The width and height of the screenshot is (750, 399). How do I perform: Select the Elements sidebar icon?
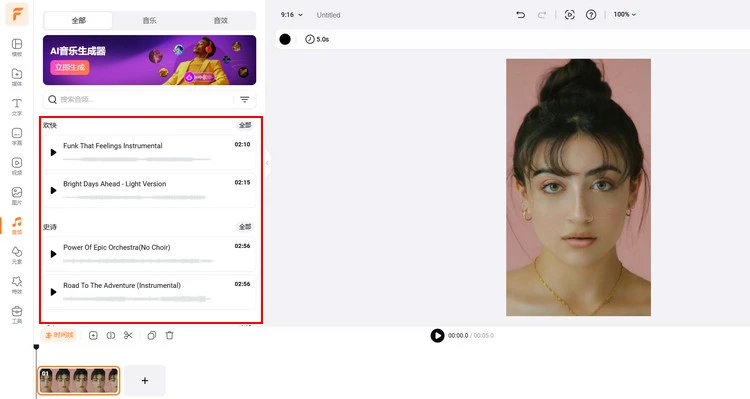click(x=17, y=255)
